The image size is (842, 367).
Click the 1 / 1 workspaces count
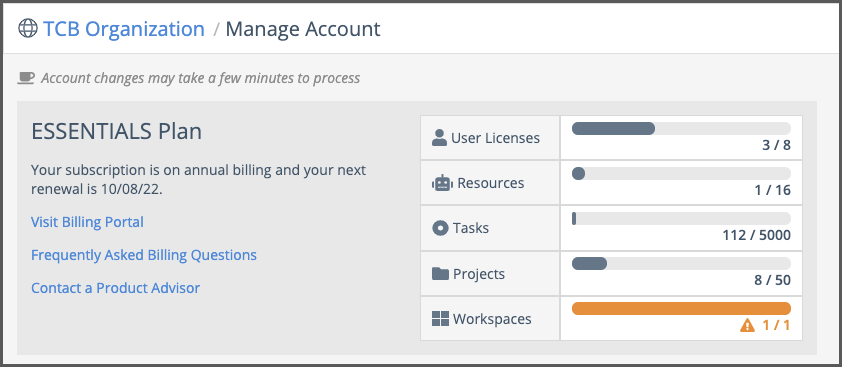[x=776, y=325]
